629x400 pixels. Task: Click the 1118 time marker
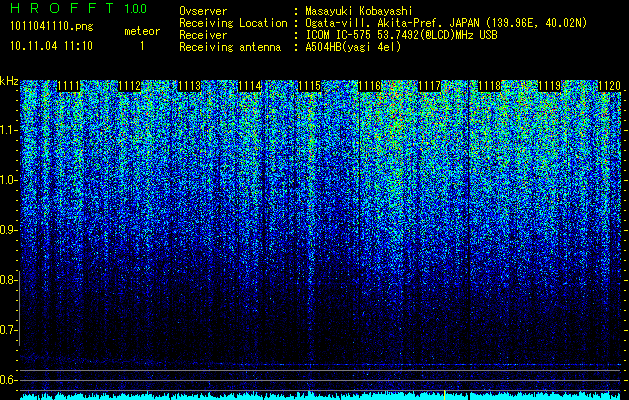(x=490, y=86)
